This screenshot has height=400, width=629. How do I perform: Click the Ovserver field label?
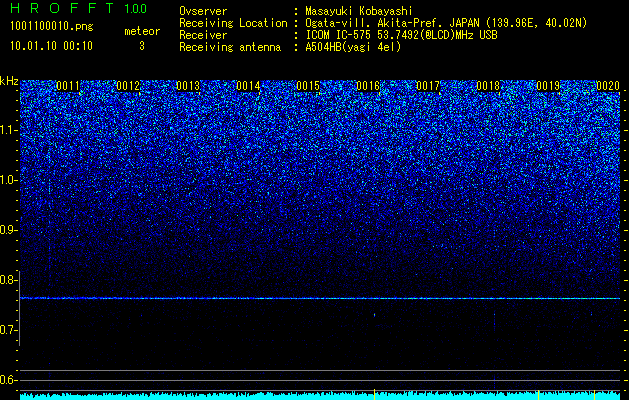click(203, 11)
